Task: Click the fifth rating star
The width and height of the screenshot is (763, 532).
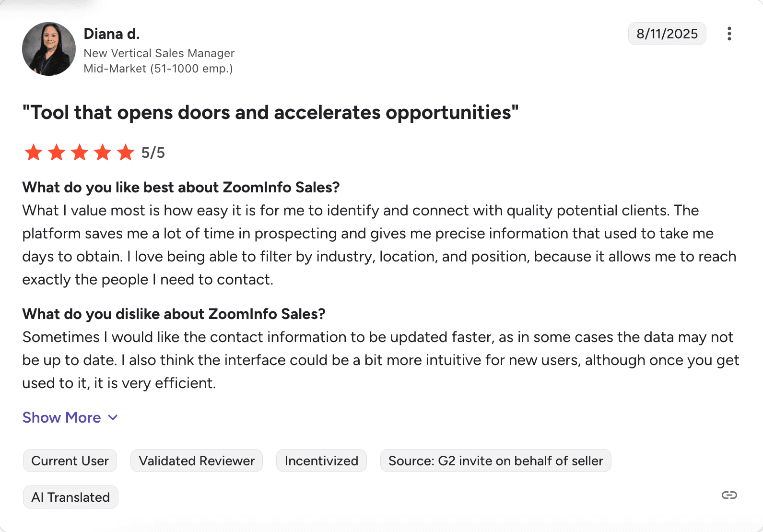Action: click(x=126, y=153)
